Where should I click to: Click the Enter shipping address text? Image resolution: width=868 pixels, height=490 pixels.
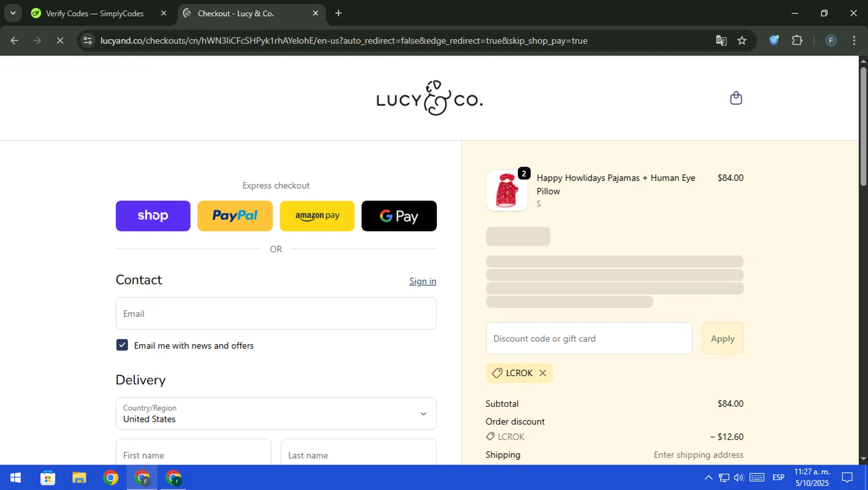[698, 455]
